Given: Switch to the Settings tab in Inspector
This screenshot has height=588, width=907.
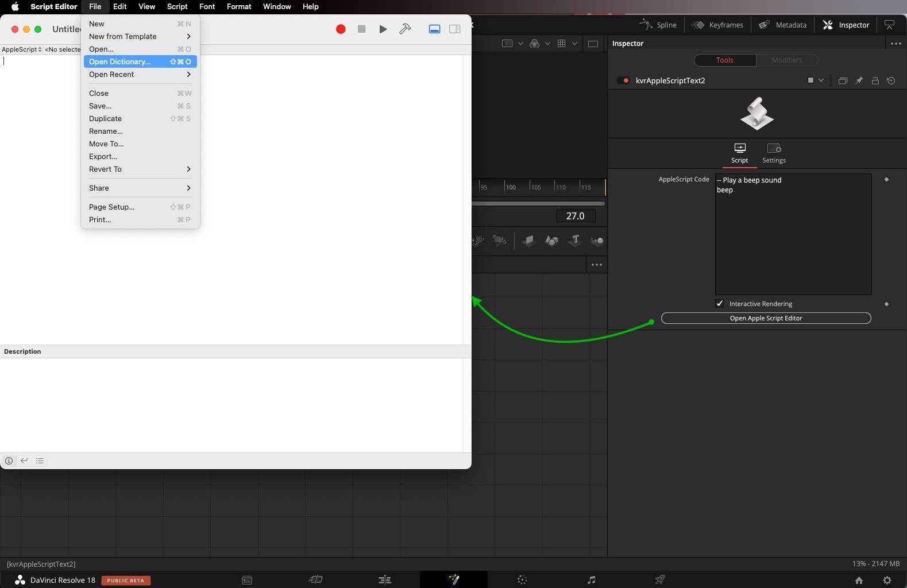Looking at the screenshot, I should (774, 153).
